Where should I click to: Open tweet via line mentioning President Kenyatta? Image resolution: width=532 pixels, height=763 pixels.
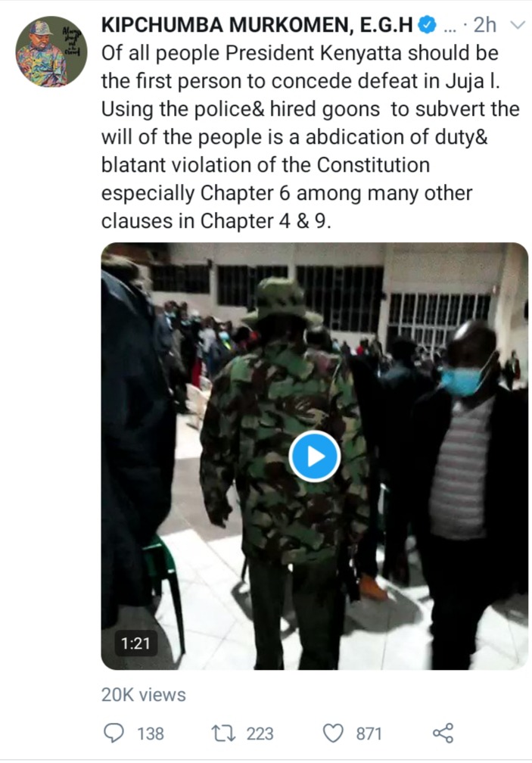click(x=300, y=53)
